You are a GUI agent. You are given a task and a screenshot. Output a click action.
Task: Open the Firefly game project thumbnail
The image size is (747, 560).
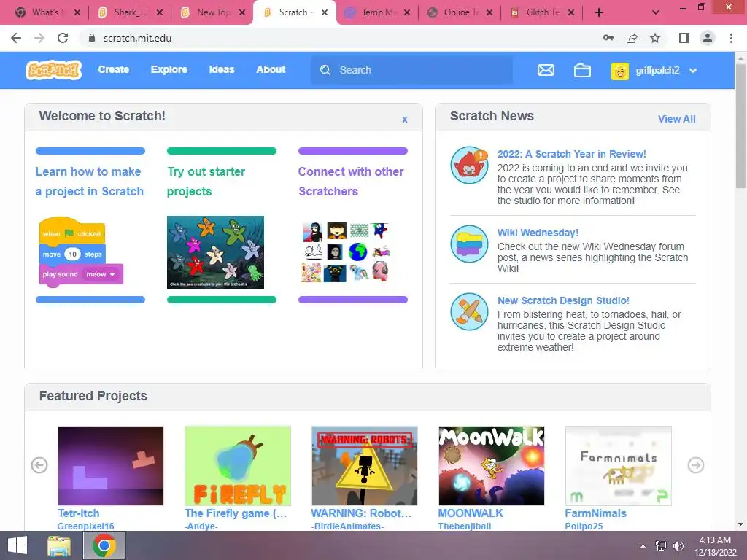pos(238,466)
